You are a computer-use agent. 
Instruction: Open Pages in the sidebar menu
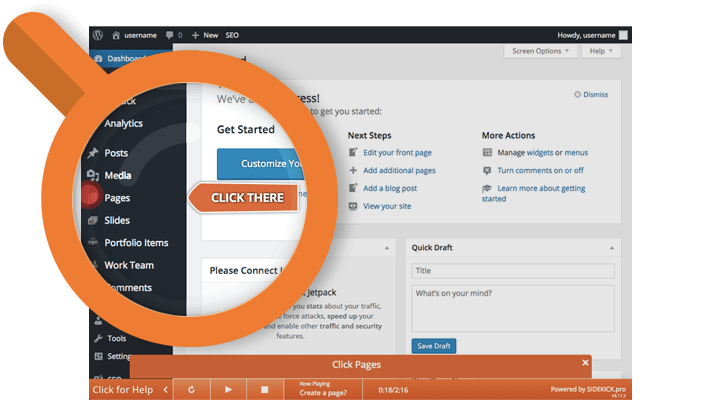coord(117,198)
